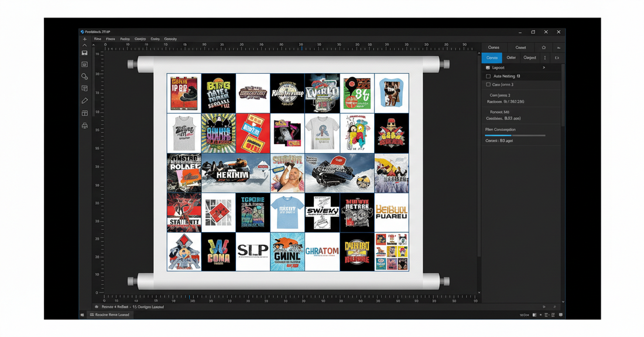The height and width of the screenshot is (337, 644).
Task: Click the pentagon home icon in right panel header
Action: point(544,47)
